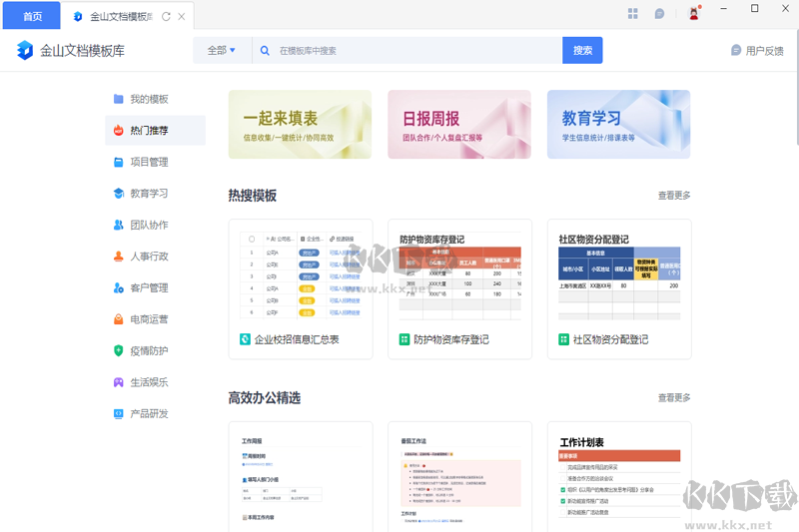Viewport: 799px width, 532px height.
Task: Open 项目管理 category
Action: coord(155,162)
